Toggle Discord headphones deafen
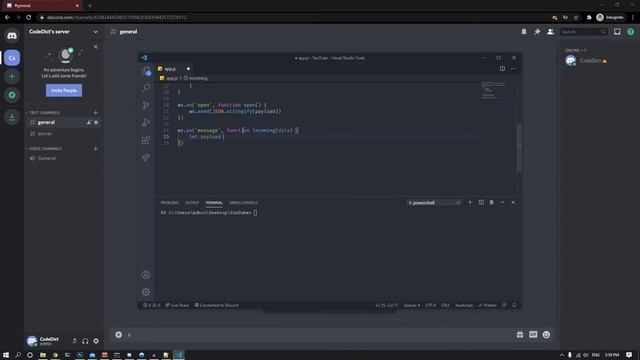Viewport: 640px width, 360px height. (85, 341)
